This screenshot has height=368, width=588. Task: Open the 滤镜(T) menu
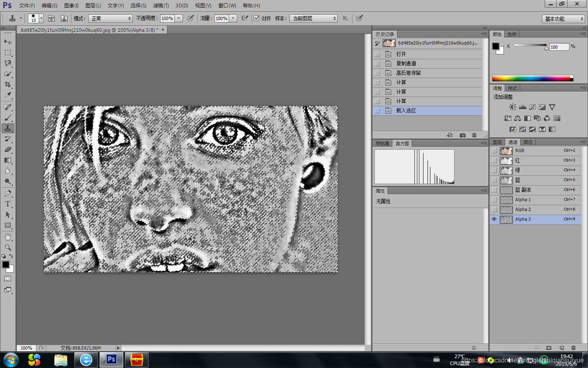[161, 6]
